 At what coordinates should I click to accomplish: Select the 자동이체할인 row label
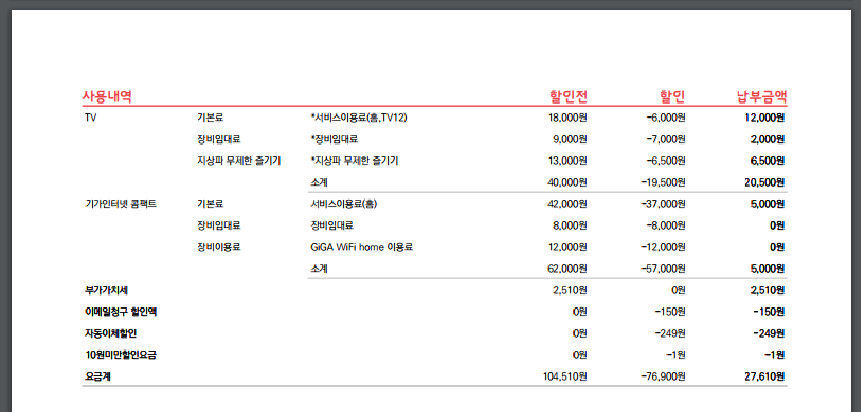(x=111, y=333)
